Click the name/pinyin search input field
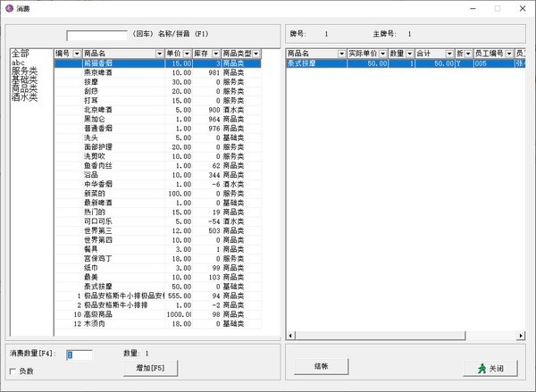 [96, 35]
